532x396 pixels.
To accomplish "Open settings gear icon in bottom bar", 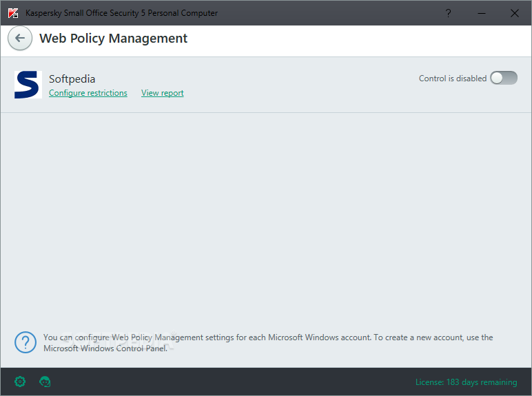I will pyautogui.click(x=20, y=382).
